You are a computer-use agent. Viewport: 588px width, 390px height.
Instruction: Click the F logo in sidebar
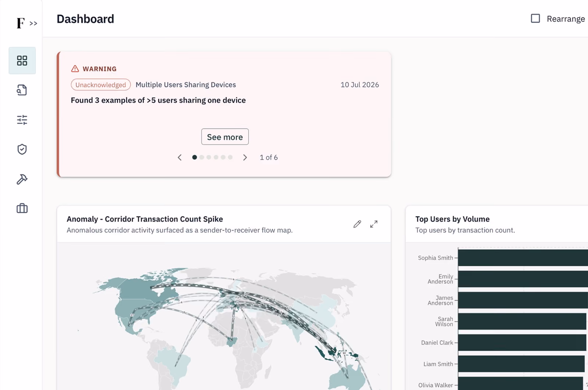coord(21,23)
